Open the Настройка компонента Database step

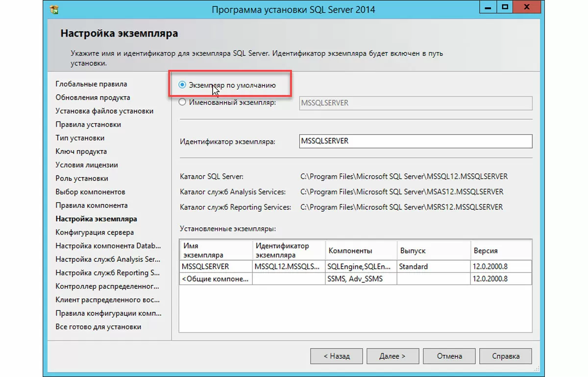click(108, 246)
